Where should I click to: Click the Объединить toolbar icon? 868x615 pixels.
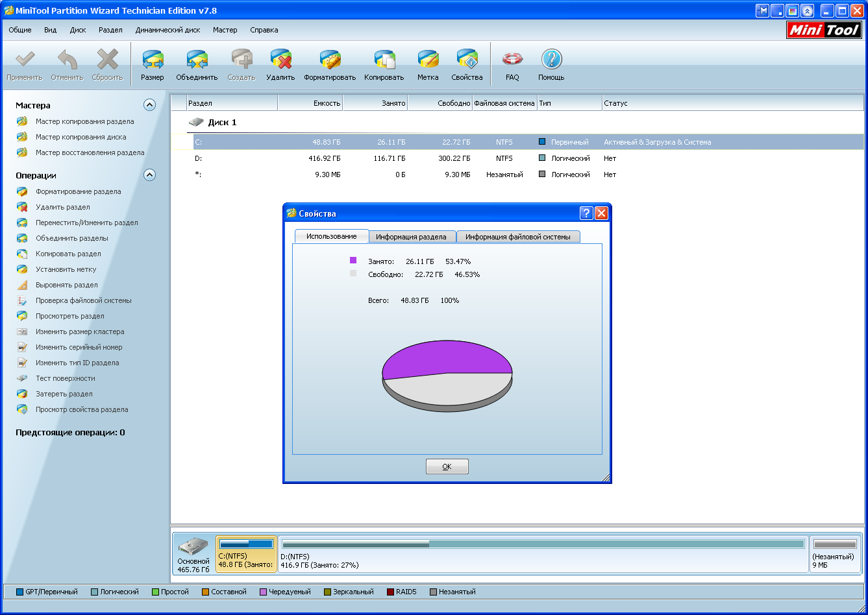click(197, 60)
